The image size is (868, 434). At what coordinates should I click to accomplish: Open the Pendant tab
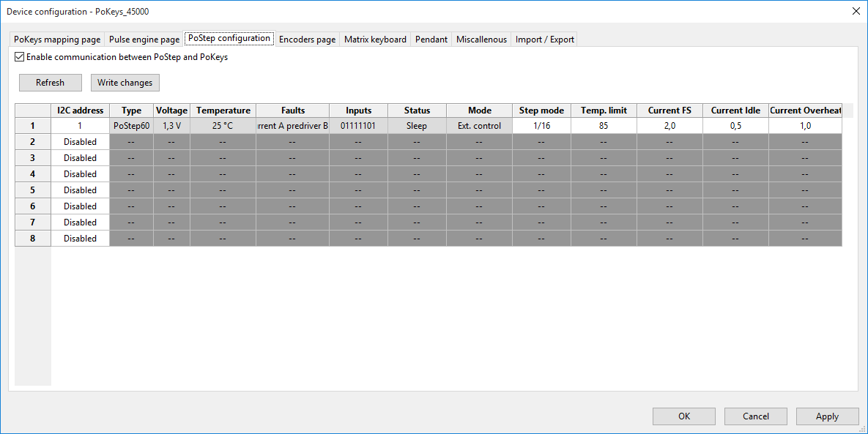pos(431,40)
